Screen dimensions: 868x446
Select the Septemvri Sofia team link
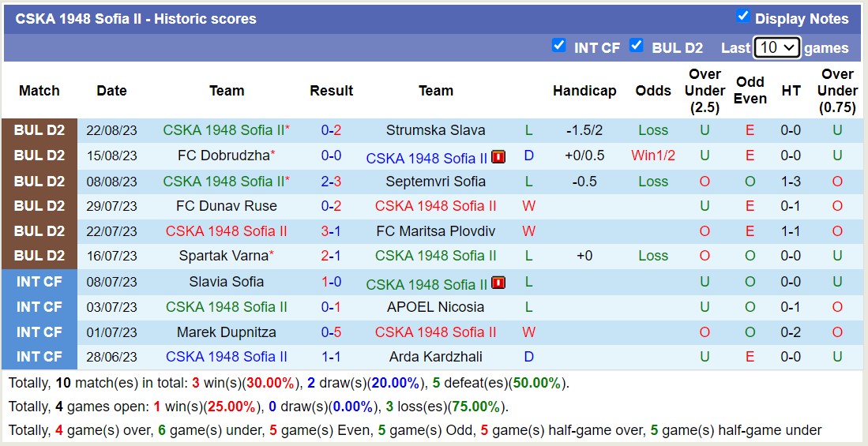pos(435,181)
